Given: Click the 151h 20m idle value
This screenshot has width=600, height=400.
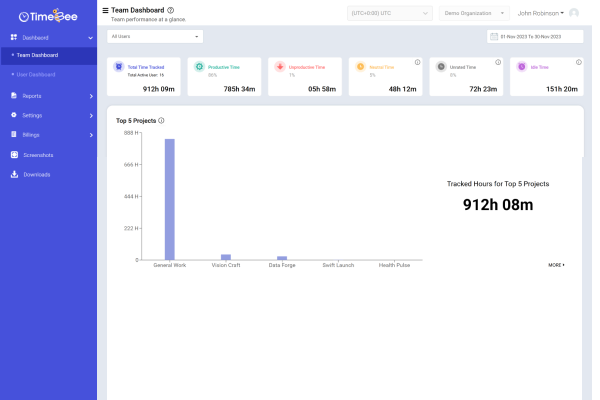Looking at the screenshot, I should click(562, 89).
